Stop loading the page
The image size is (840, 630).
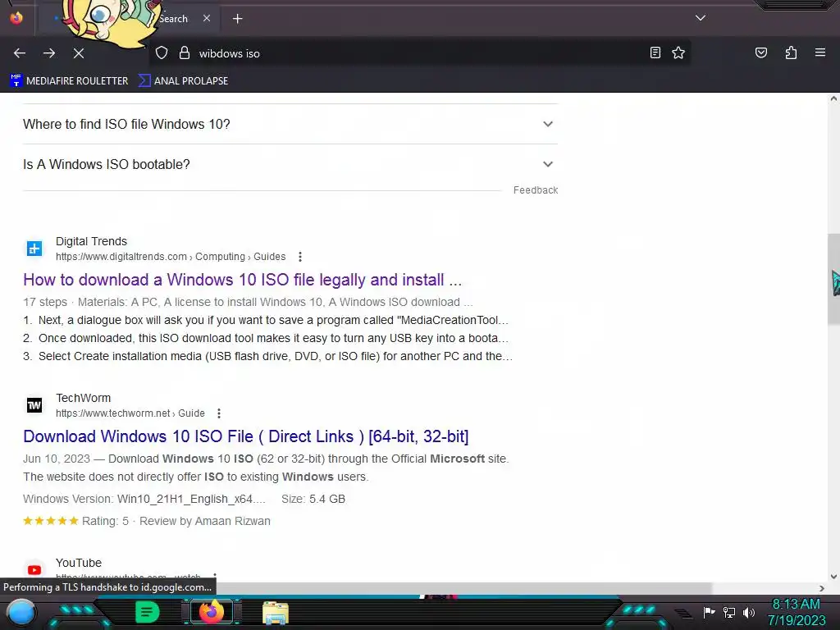pos(79,53)
